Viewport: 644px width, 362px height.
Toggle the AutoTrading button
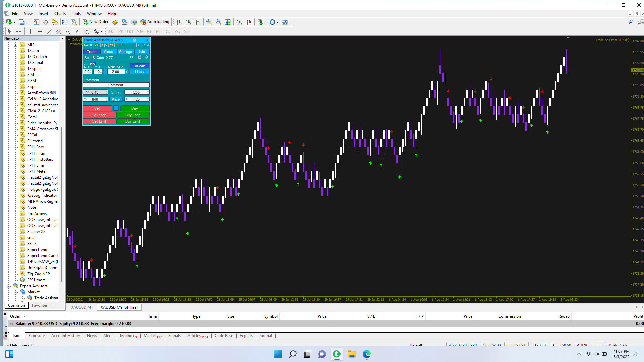tap(155, 22)
